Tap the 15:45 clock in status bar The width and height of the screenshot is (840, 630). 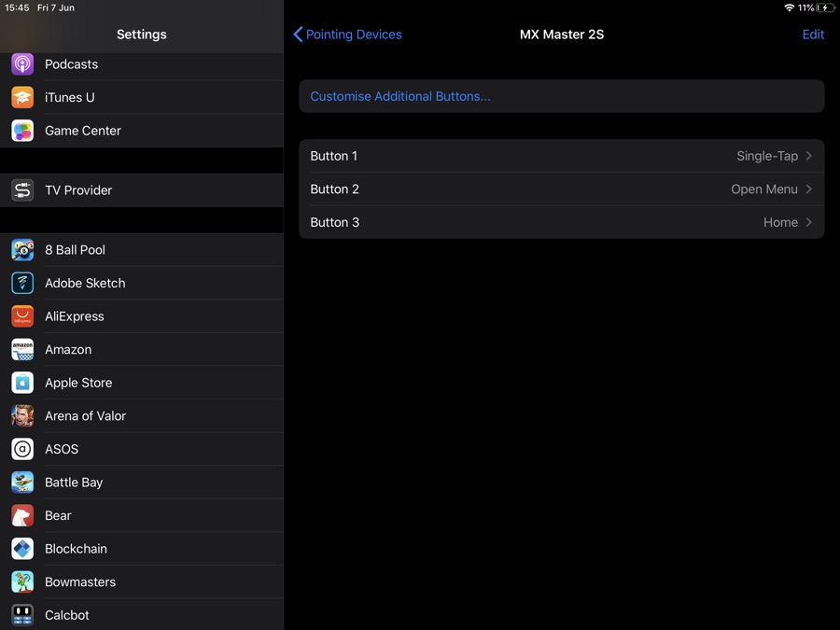[x=17, y=7]
